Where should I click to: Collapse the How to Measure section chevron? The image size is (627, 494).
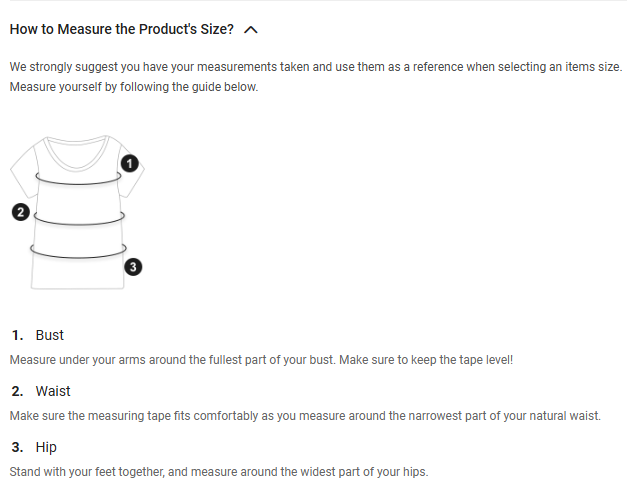(x=251, y=29)
